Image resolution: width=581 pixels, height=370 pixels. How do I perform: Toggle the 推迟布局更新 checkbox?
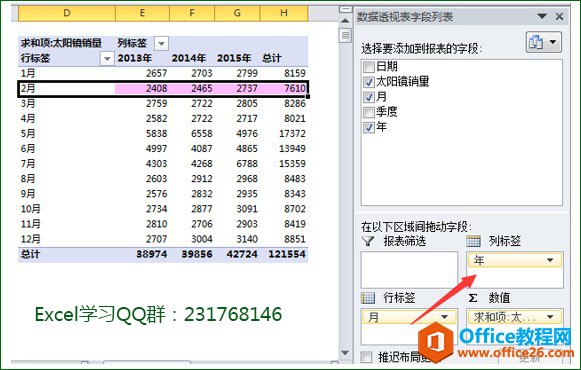(366, 357)
